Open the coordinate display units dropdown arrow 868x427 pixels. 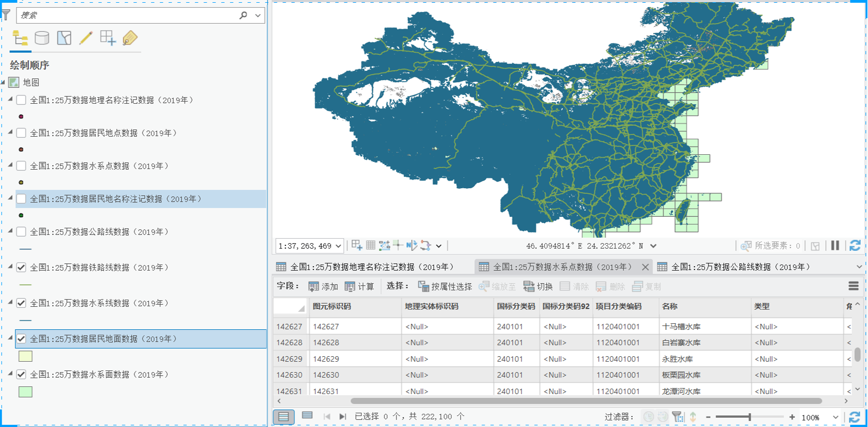coord(653,246)
